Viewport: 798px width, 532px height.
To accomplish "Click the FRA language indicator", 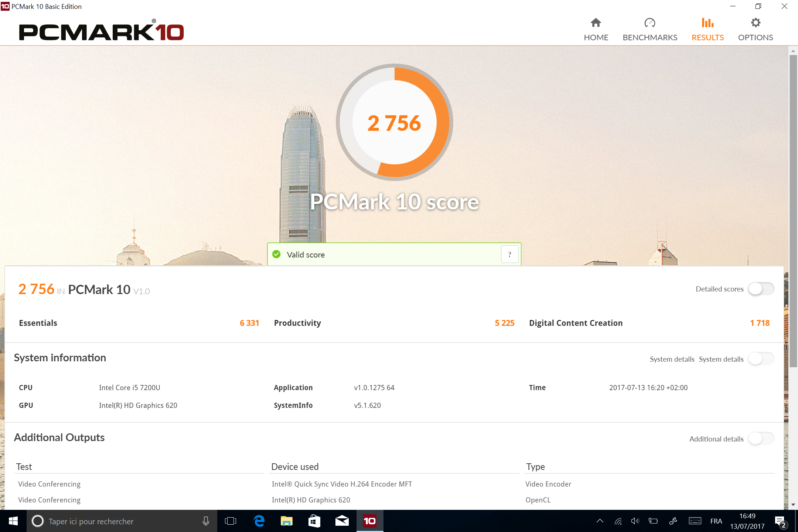I will pos(716,521).
